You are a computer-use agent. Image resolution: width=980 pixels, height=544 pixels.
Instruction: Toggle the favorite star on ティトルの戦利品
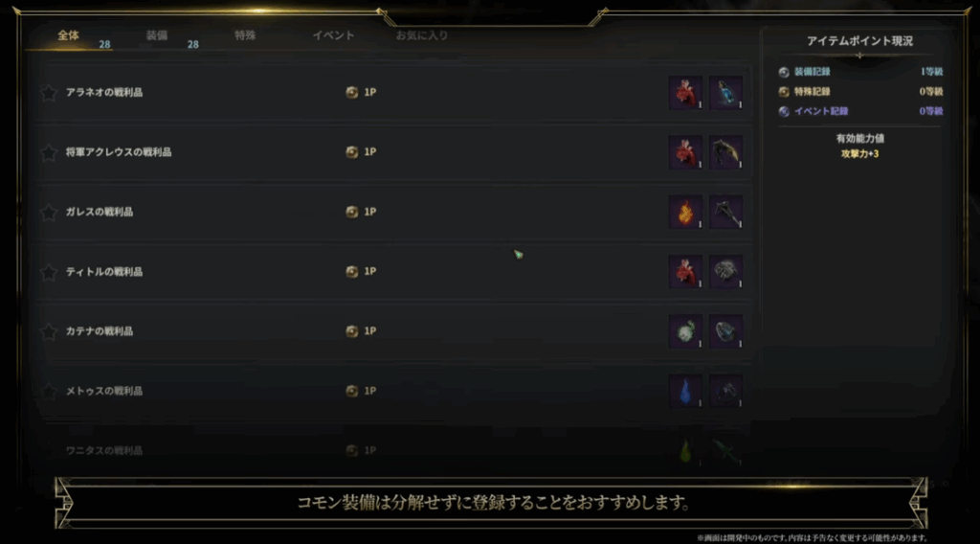click(x=49, y=272)
